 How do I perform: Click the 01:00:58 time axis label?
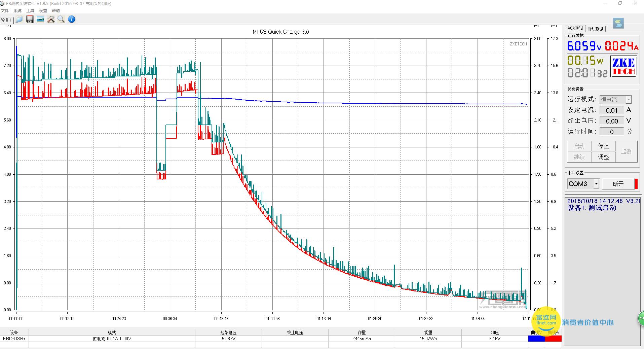pyautogui.click(x=272, y=318)
